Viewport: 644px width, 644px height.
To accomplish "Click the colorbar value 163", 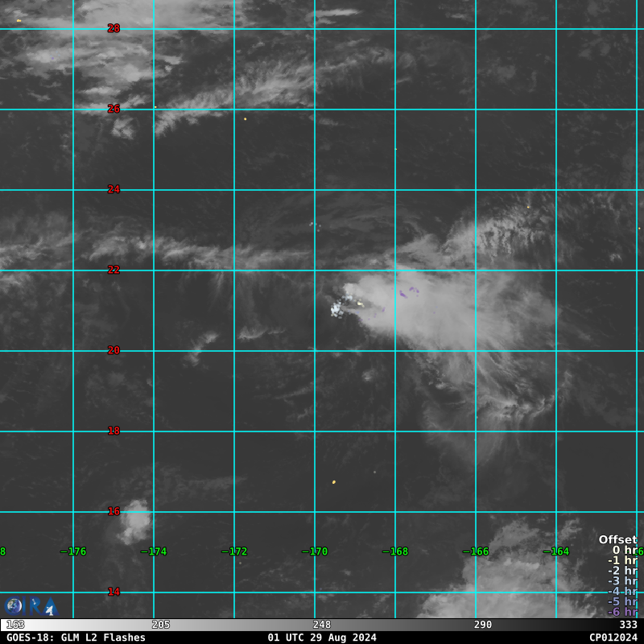I will point(15,625).
